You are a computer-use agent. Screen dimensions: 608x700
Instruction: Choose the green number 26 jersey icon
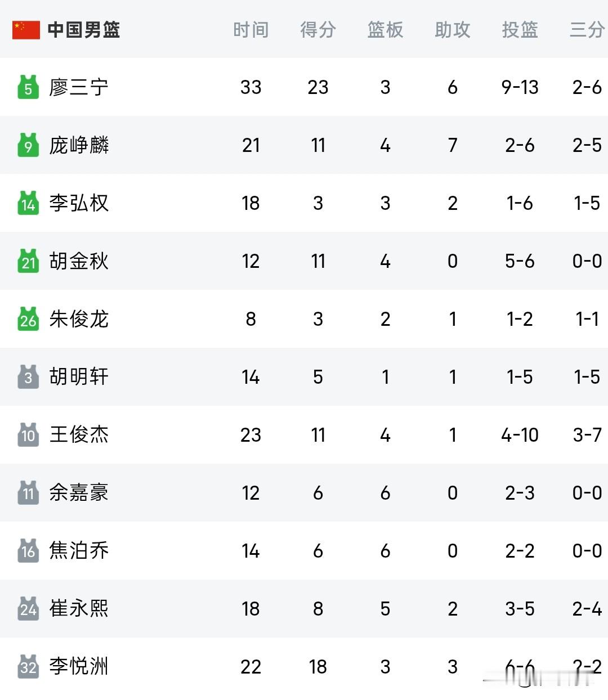[x=28, y=319]
